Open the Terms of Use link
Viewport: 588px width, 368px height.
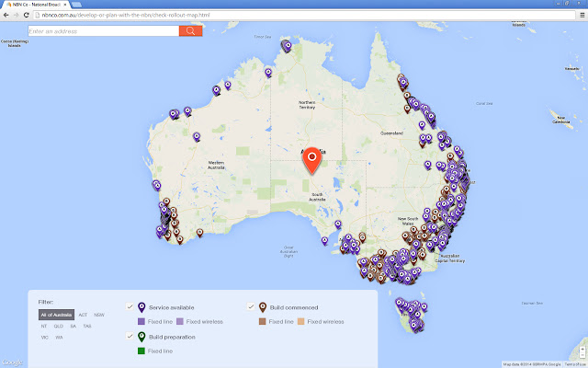click(576, 364)
